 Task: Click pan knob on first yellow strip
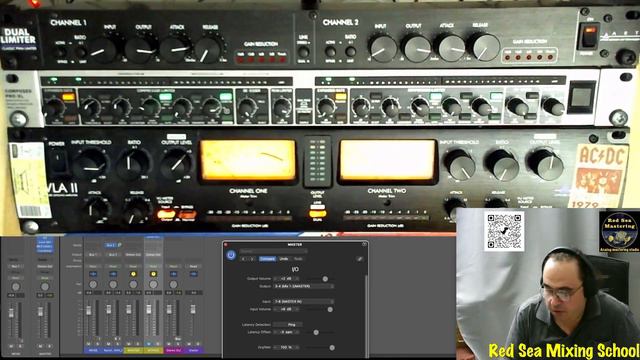133,284
